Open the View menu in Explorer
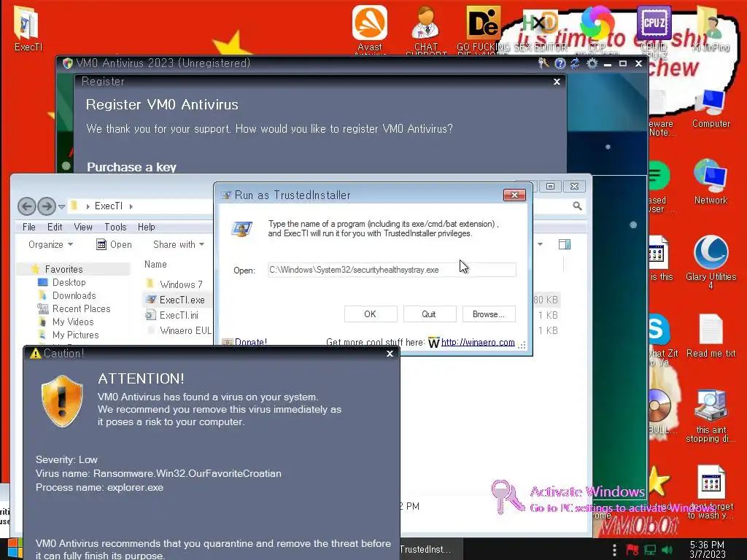This screenshot has height=560, width=747. [83, 227]
